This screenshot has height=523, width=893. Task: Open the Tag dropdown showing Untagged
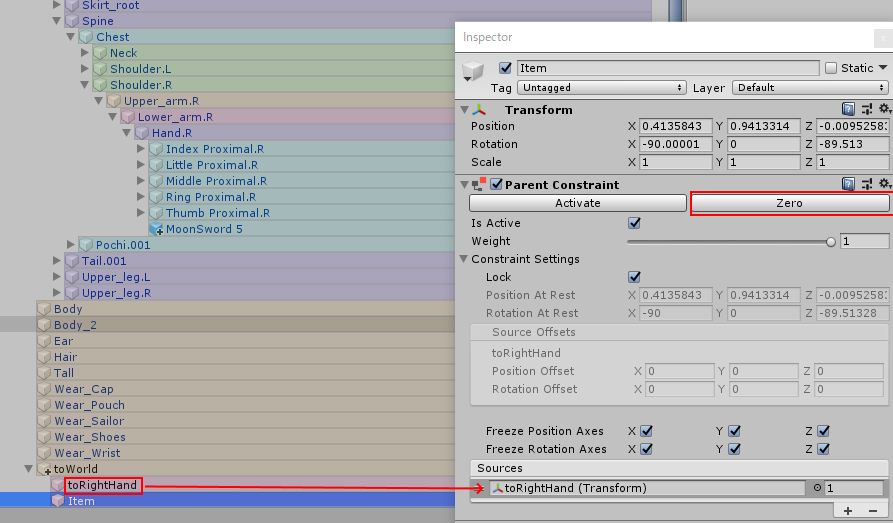pyautogui.click(x=601, y=88)
